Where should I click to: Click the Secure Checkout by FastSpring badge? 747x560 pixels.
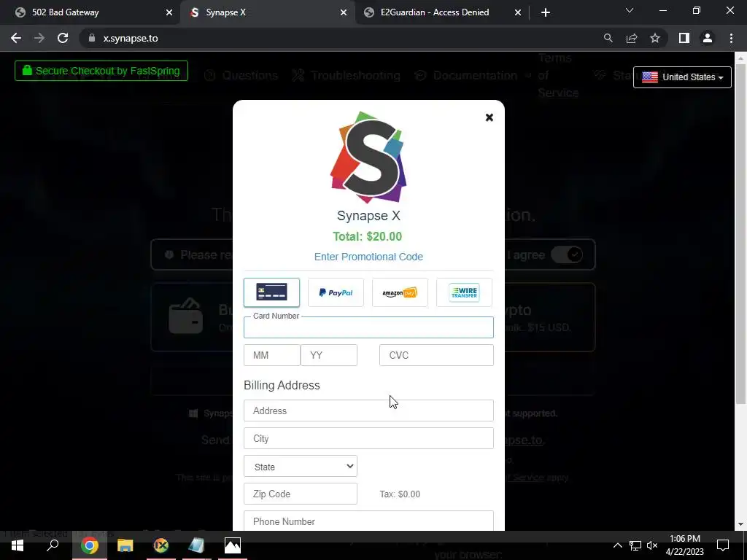pos(101,71)
